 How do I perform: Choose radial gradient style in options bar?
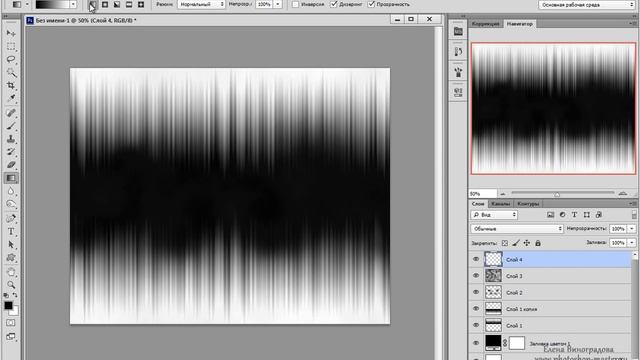(x=105, y=4)
